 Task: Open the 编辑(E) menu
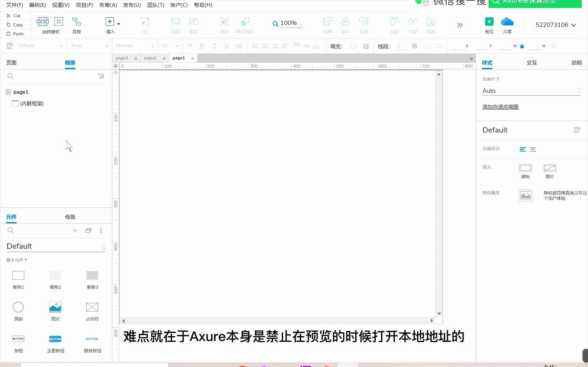[x=37, y=5]
